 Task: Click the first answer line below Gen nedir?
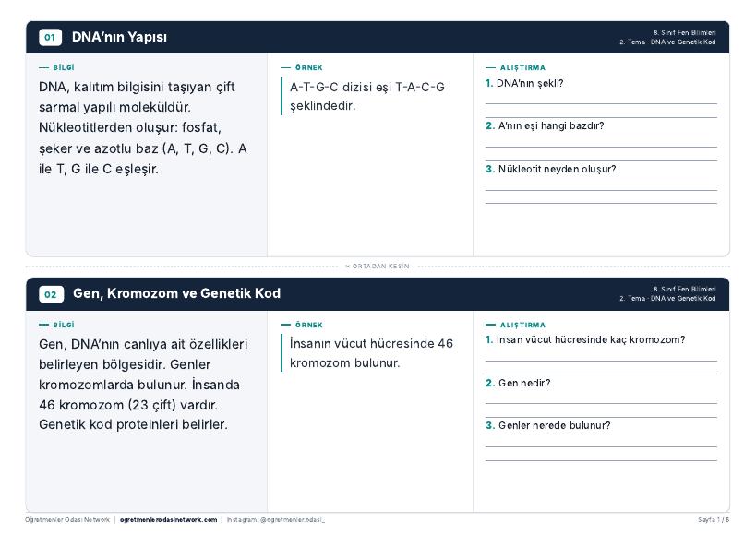601,404
